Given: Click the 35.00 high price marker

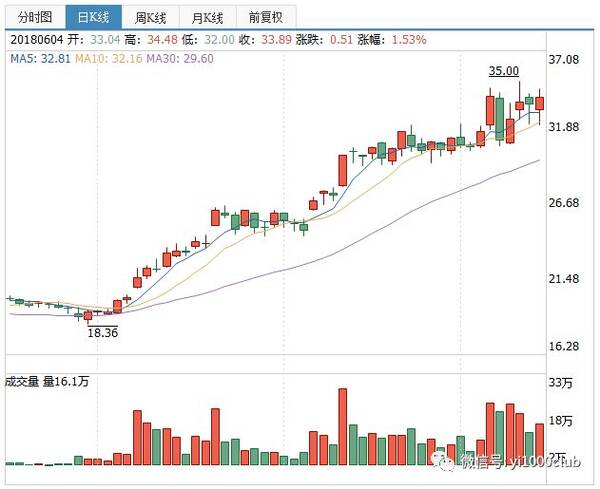Looking at the screenshot, I should (x=504, y=71).
